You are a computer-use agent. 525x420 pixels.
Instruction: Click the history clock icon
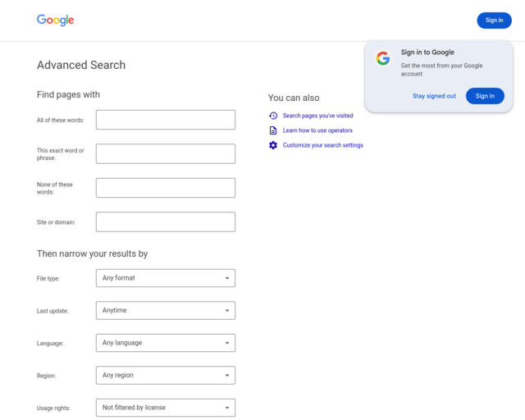(x=273, y=116)
